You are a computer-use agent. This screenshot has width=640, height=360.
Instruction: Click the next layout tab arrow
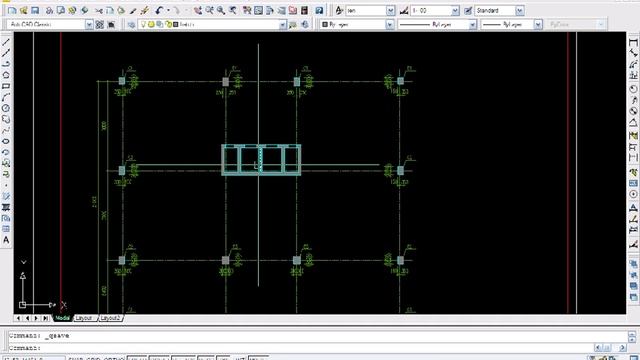tap(36, 318)
